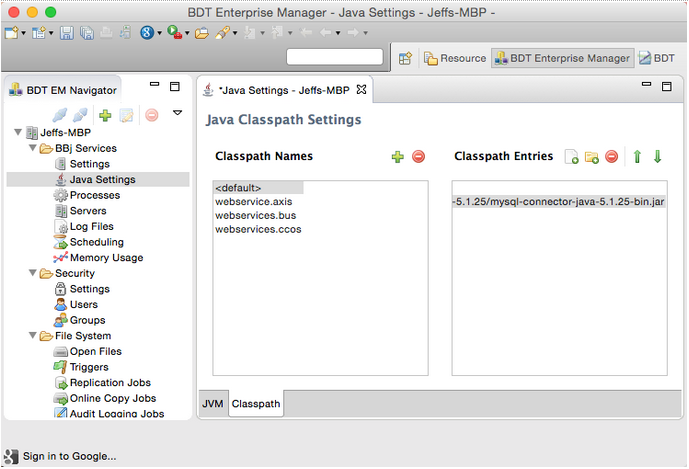Viewport: 689px width, 469px height.
Task: Click the New wizard toolbar icon
Action: coord(11,33)
